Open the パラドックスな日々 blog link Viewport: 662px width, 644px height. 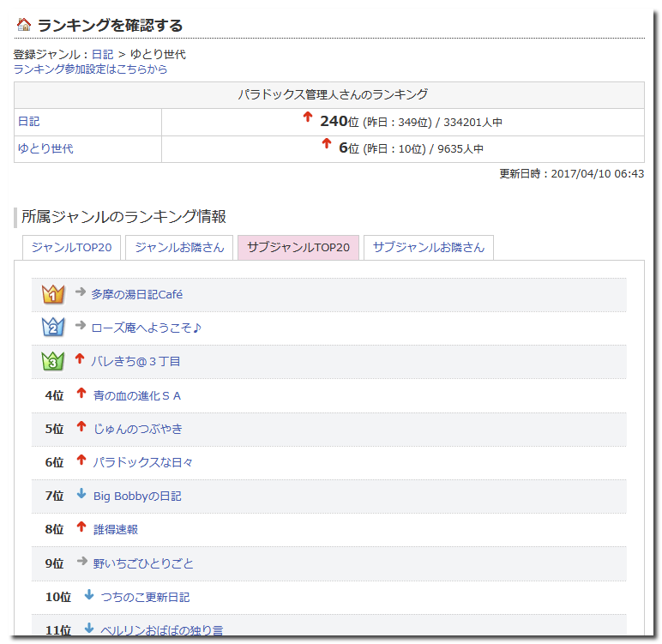[x=143, y=462]
